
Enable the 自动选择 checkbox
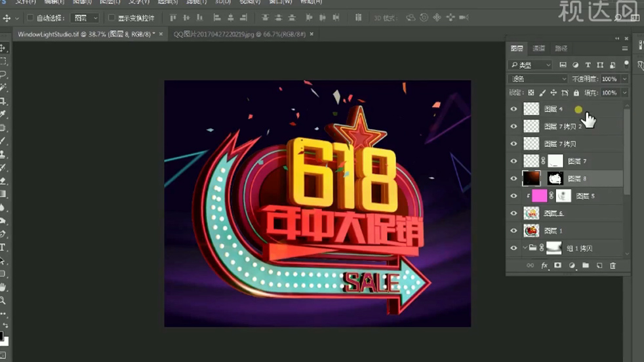point(30,18)
